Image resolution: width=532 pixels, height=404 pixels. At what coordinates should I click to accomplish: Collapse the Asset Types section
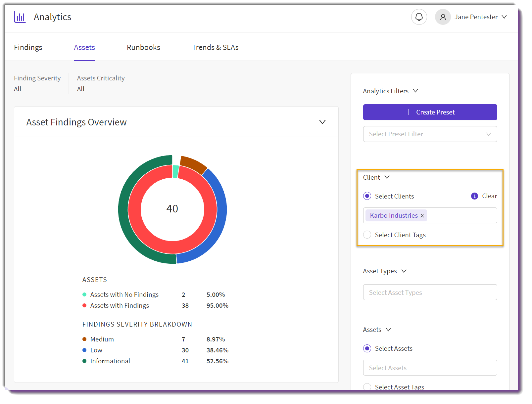(404, 271)
